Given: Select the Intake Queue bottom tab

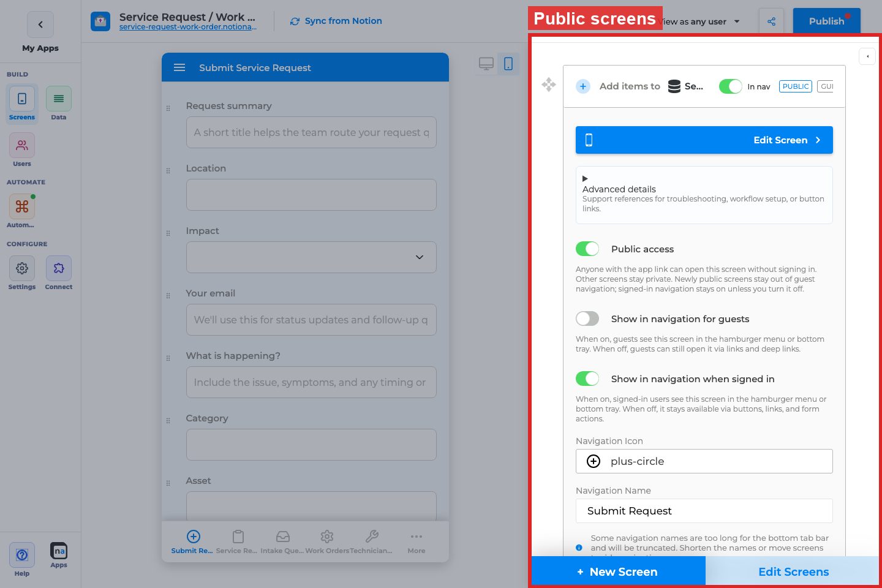Looking at the screenshot, I should click(282, 542).
